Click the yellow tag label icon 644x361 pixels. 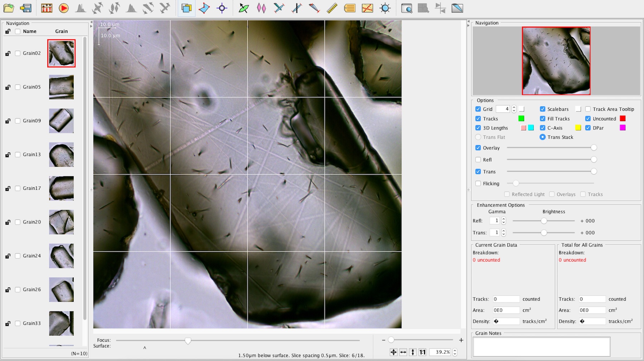[350, 8]
